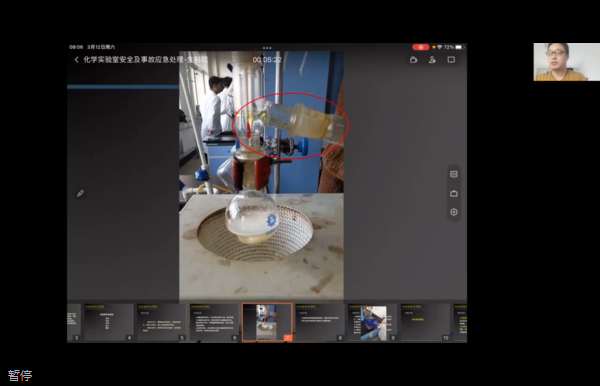Open the camera/rehearse icon in top toolbar
The width and height of the screenshot is (600, 386).
click(x=413, y=60)
